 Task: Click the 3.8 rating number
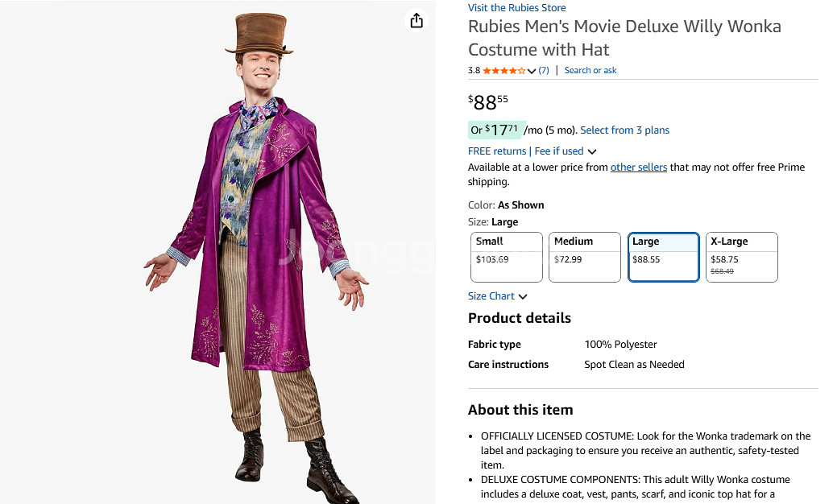pyautogui.click(x=474, y=71)
